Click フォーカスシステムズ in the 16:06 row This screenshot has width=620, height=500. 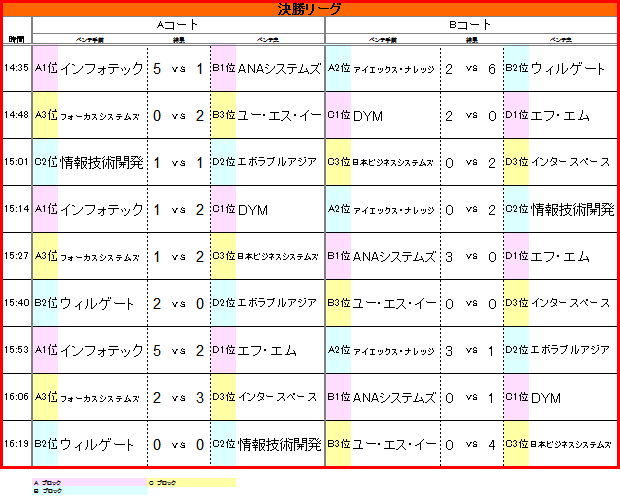(100, 398)
